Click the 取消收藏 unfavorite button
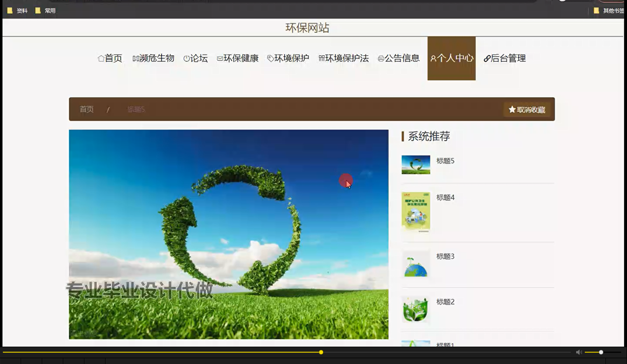627x364 pixels. point(527,109)
